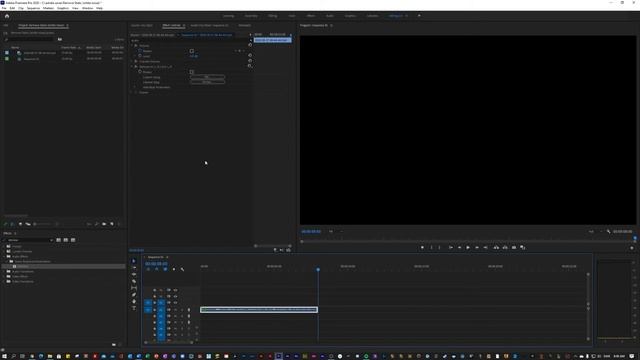640x360 pixels.
Task: Expand the Panner effect
Action: (x=132, y=92)
